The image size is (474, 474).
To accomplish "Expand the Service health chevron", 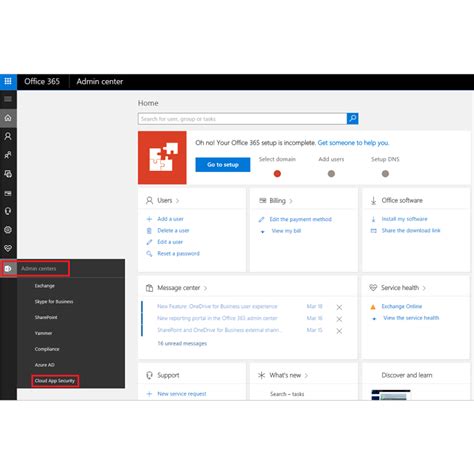I will click(424, 288).
